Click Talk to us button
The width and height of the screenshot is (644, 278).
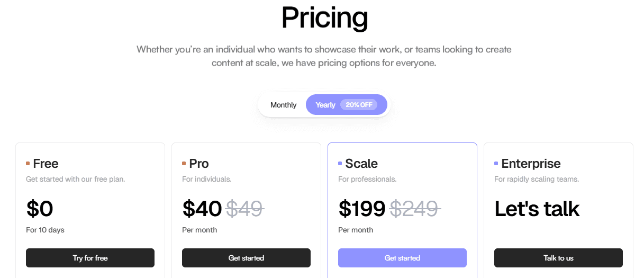[558, 258]
